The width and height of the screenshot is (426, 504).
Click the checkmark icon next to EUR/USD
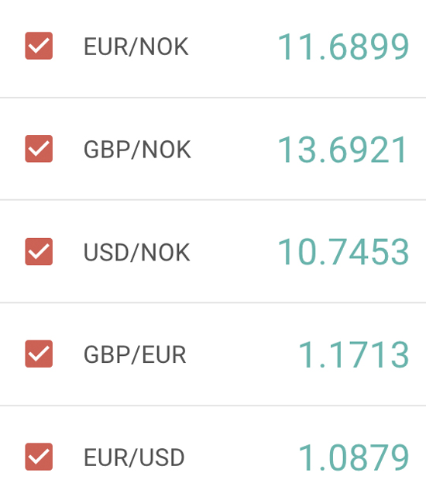coord(39,457)
